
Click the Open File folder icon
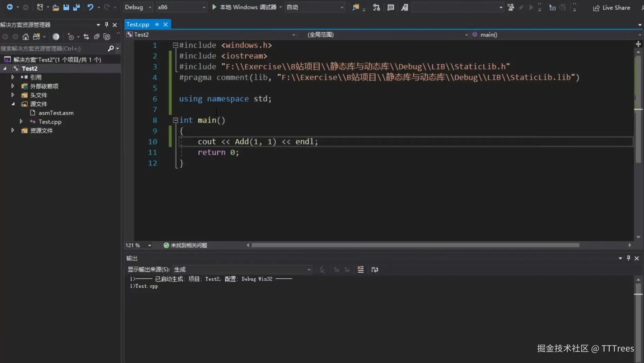click(55, 7)
